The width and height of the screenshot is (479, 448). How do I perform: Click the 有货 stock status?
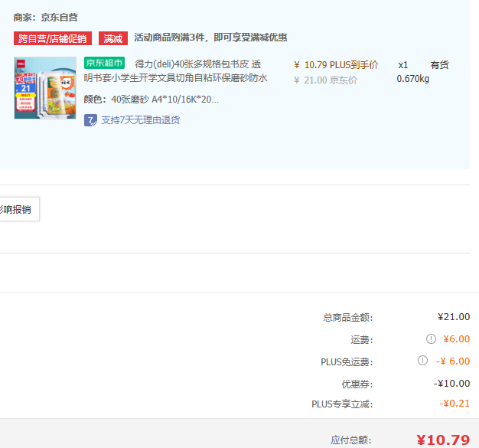[x=439, y=65]
